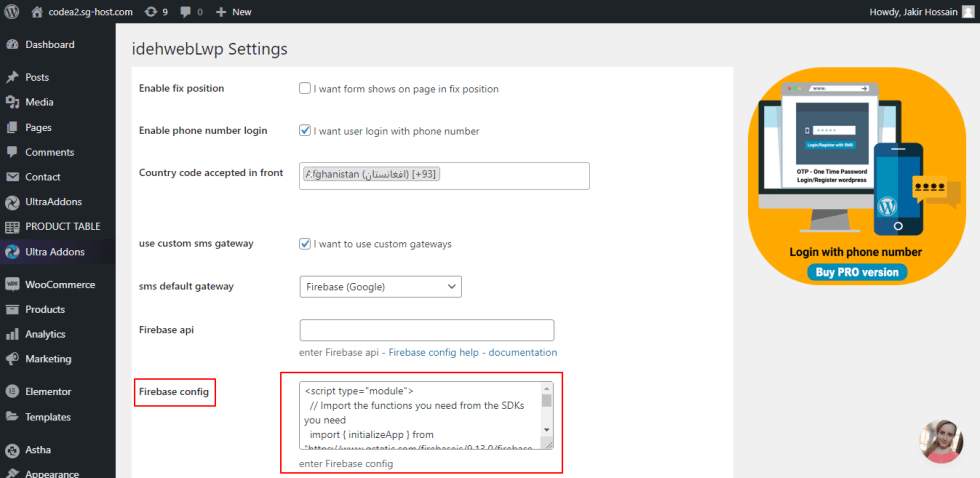This screenshot has width=980, height=478.
Task: Click the WordPress logo icon
Action: (12, 11)
